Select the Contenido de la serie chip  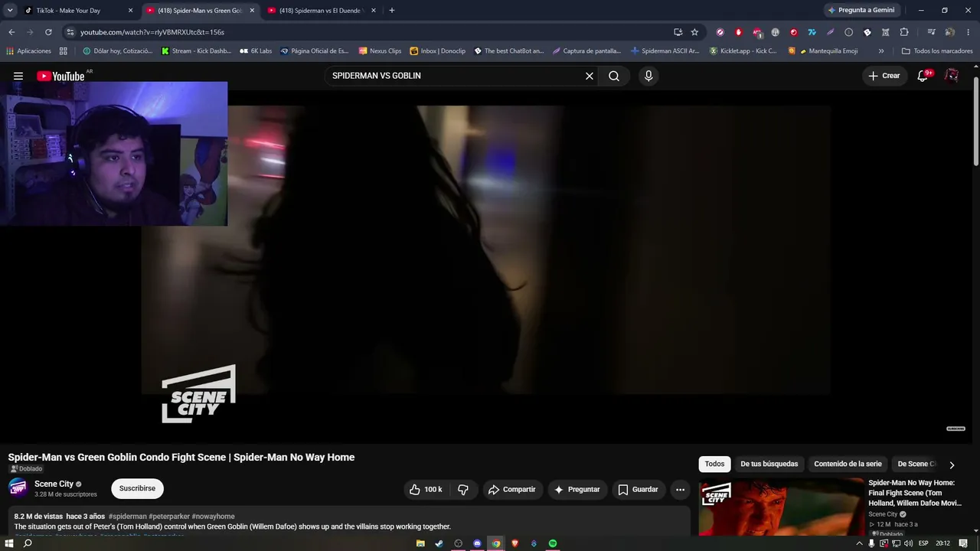848,464
